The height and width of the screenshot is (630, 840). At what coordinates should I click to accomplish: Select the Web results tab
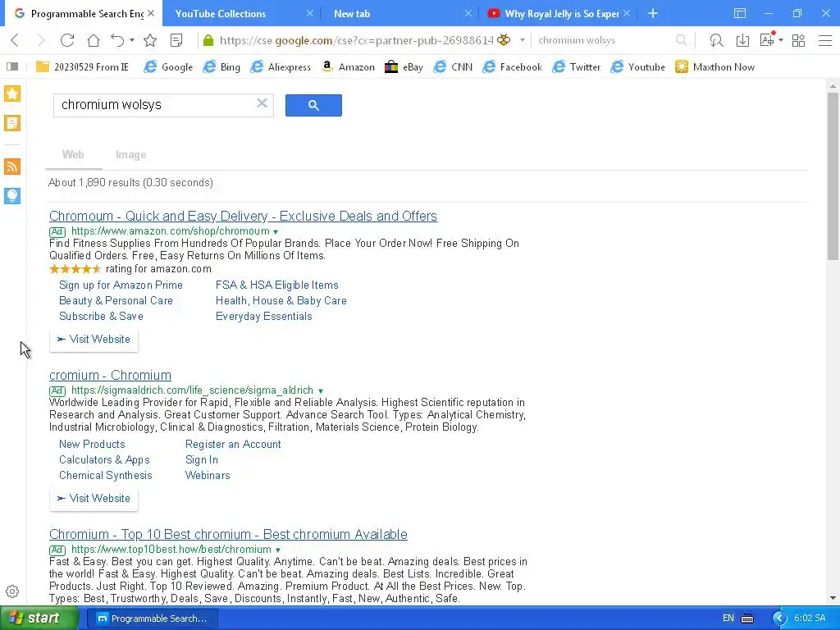[x=73, y=155]
